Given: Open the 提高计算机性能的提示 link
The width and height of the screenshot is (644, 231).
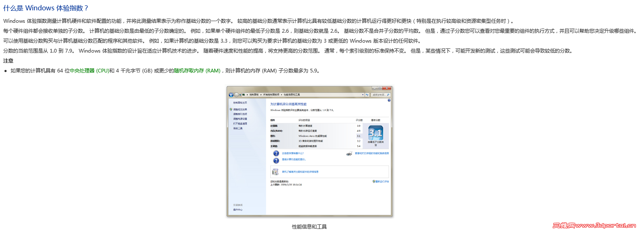Looking at the screenshot, I should [294, 159].
